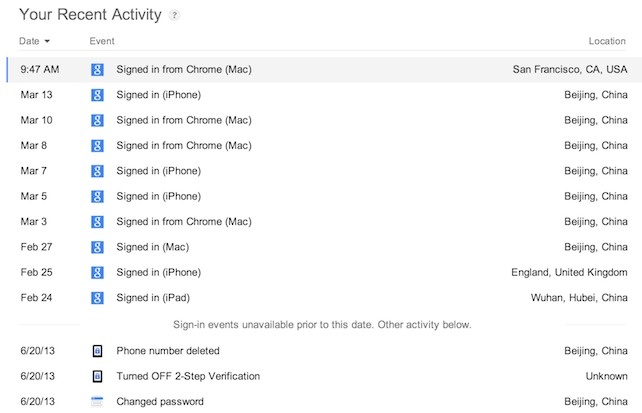642x413 pixels.
Task: Click the Google icon on the Mar 8 row
Action: coord(97,146)
